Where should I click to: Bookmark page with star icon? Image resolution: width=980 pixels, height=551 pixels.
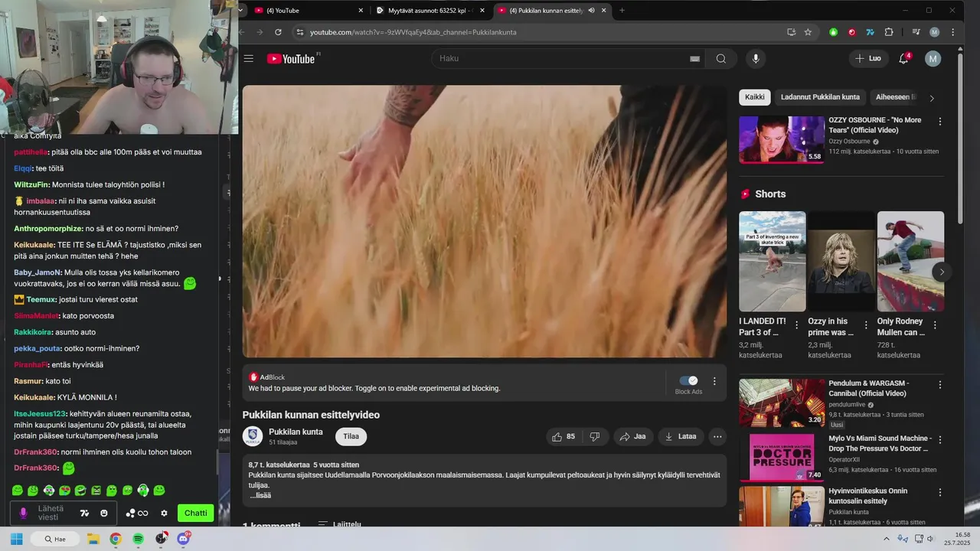pyautogui.click(x=808, y=32)
